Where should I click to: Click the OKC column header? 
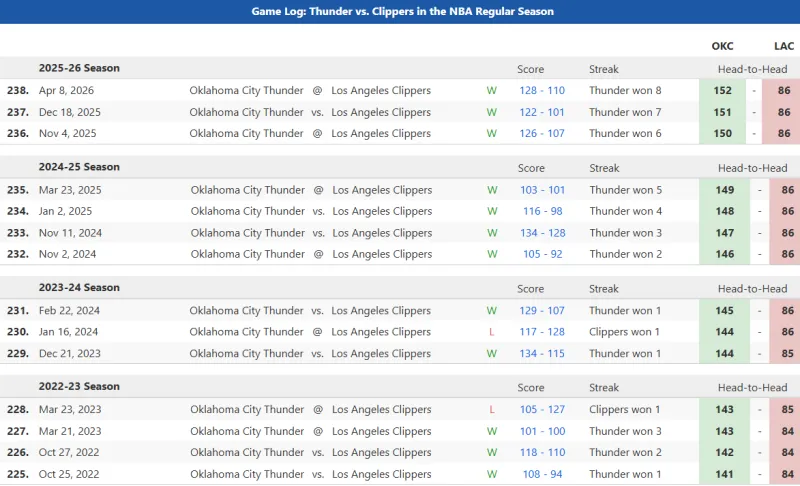click(722, 46)
